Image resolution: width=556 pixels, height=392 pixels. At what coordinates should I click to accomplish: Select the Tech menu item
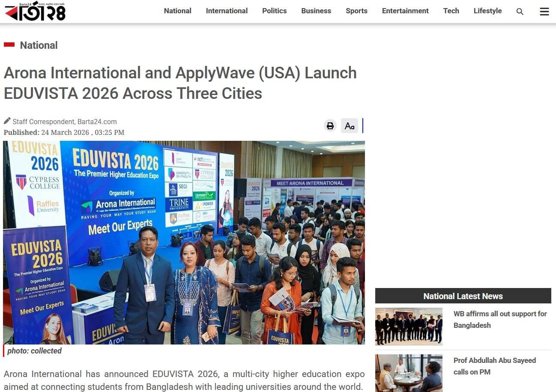451,11
